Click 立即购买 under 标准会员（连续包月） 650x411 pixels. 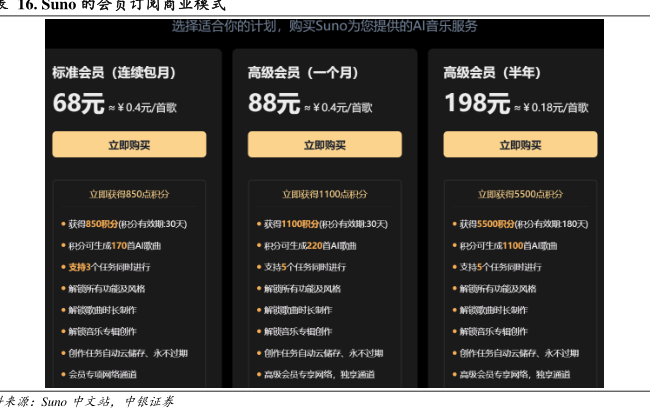point(129,145)
